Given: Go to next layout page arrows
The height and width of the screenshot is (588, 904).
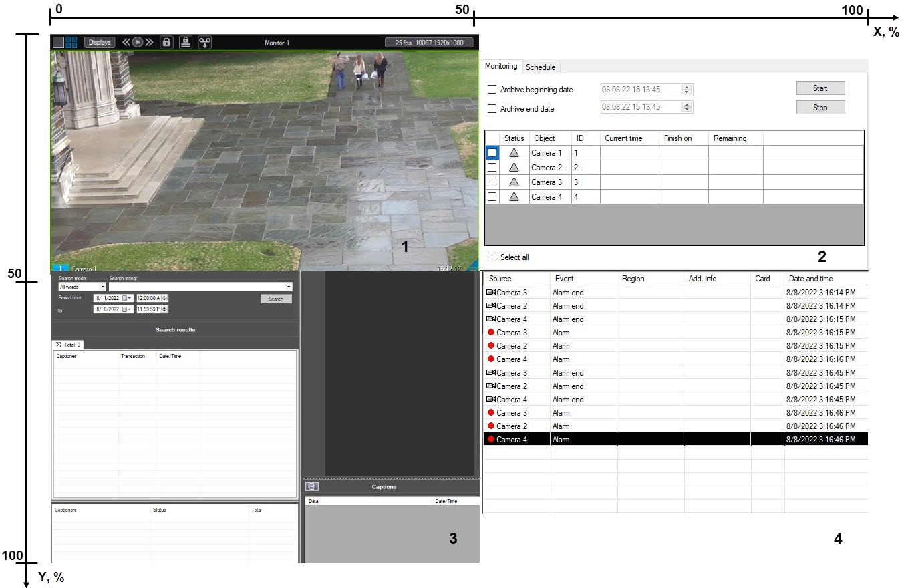Looking at the screenshot, I should (150, 42).
